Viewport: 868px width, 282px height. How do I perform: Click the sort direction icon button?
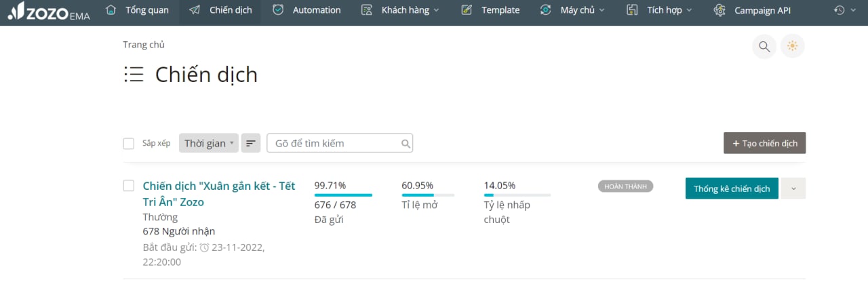251,143
